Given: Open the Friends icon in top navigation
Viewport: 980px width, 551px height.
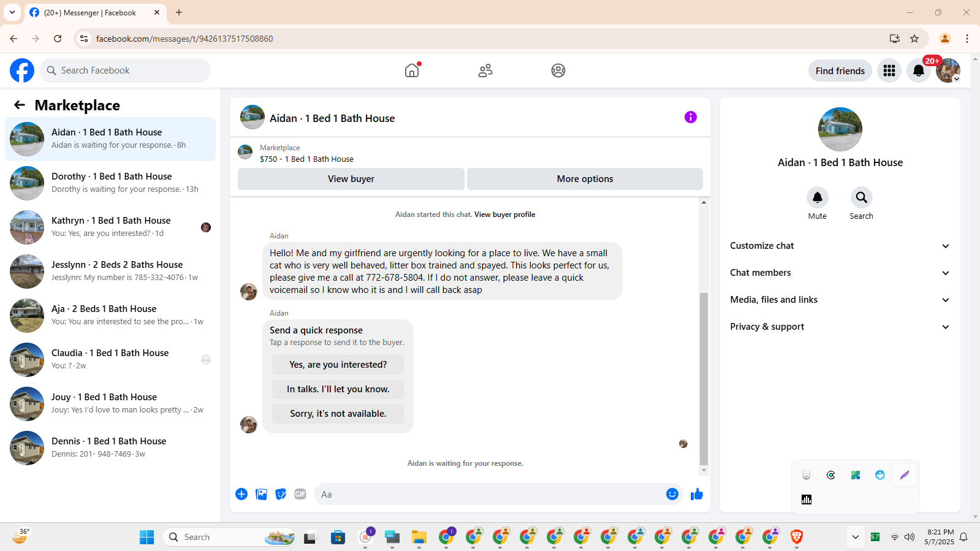Looking at the screenshot, I should pos(485,70).
